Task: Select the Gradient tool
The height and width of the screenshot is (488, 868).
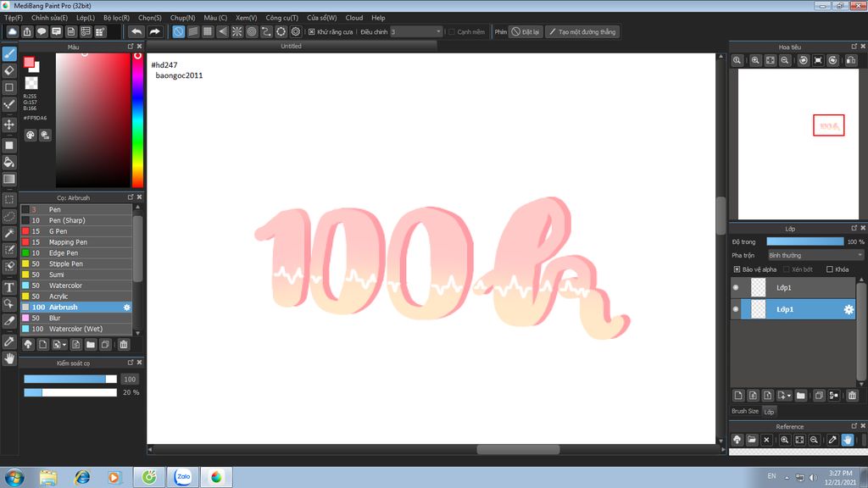Action: (9, 179)
